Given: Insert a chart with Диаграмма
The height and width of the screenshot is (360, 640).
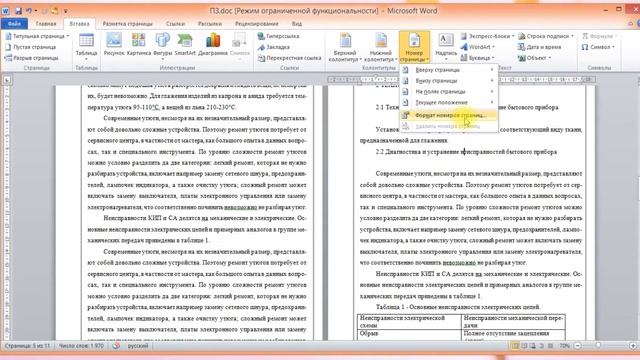Looking at the screenshot, I should [213, 45].
